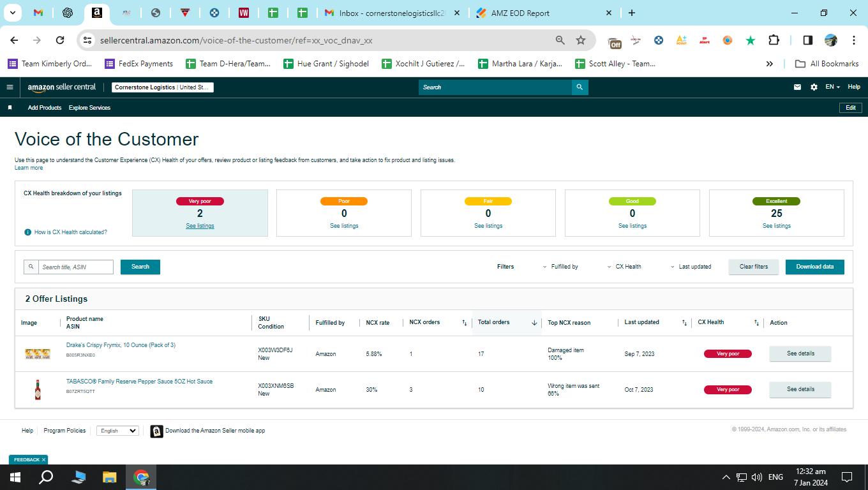868x490 pixels.
Task: Open the Seller Central hamburger menu
Action: click(10, 87)
